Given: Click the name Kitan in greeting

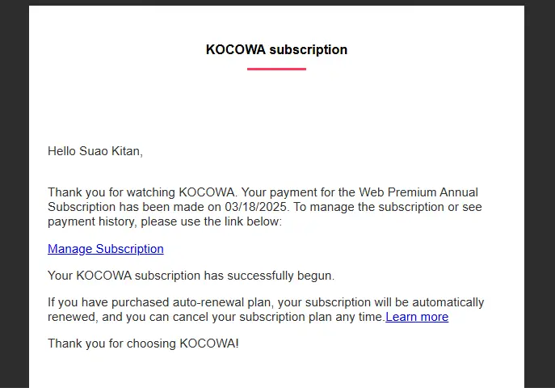Looking at the screenshot, I should click(x=127, y=151).
